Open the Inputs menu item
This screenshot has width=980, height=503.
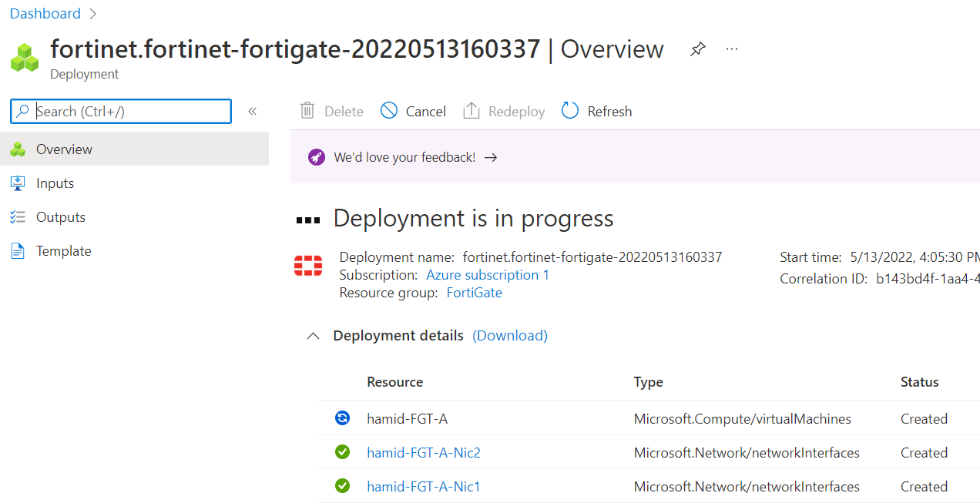135,183
